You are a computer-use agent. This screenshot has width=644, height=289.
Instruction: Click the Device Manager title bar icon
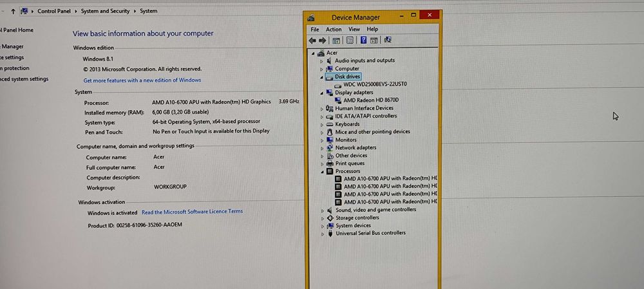tap(311, 17)
